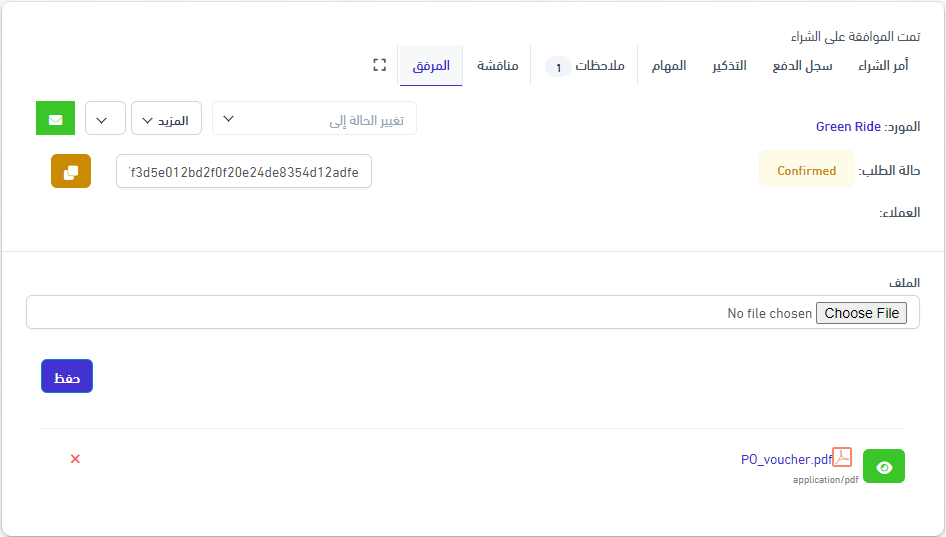Open the تغيير الحالة إلى dropdown
The image size is (946, 537).
click(x=314, y=119)
